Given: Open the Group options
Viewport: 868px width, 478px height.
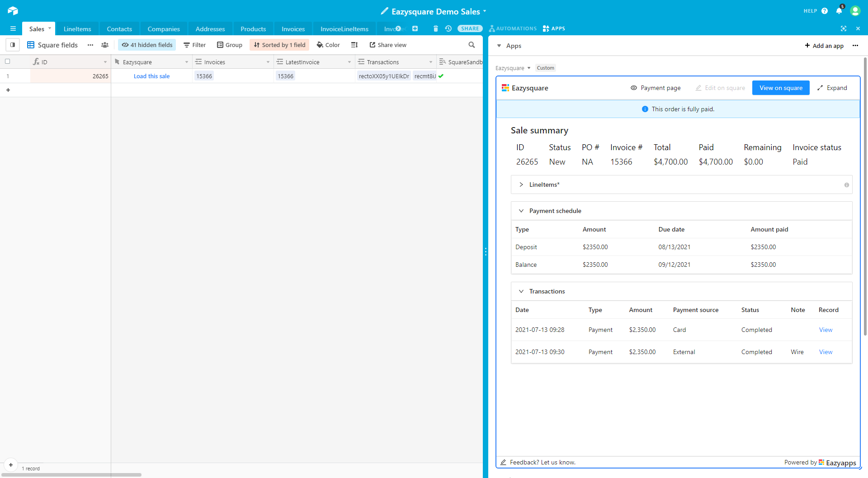Looking at the screenshot, I should [x=230, y=45].
